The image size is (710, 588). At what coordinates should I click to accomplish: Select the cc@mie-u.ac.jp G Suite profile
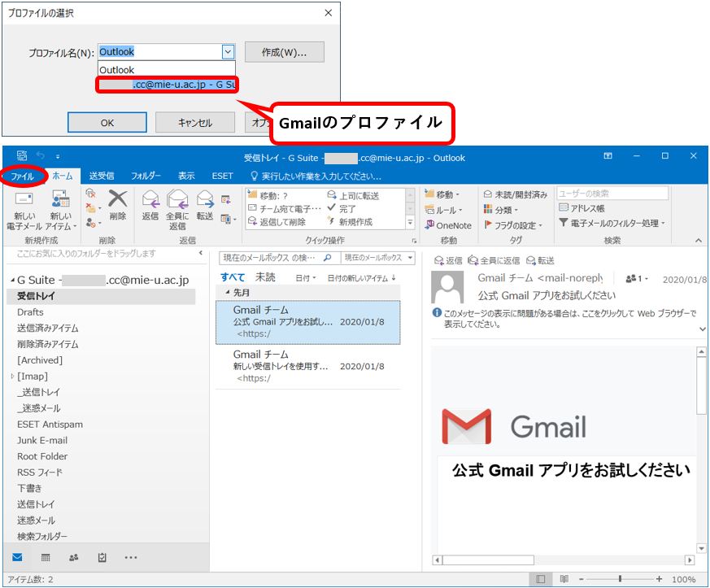tap(167, 85)
